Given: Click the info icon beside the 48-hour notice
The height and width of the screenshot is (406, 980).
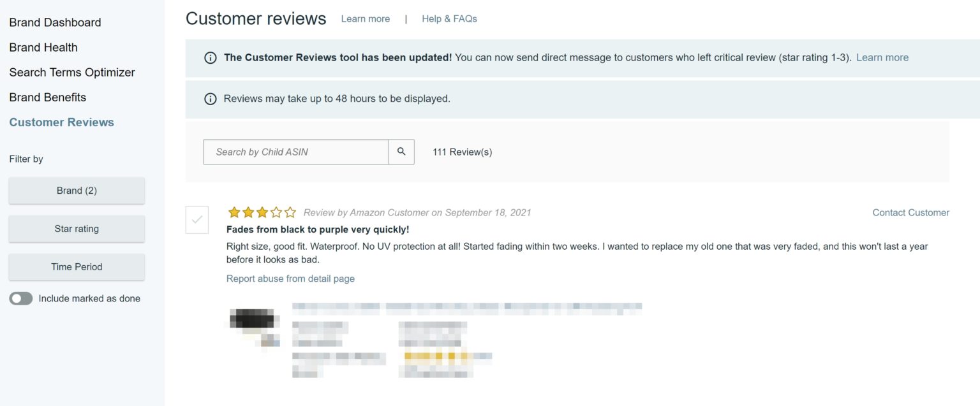Looking at the screenshot, I should pyautogui.click(x=211, y=99).
